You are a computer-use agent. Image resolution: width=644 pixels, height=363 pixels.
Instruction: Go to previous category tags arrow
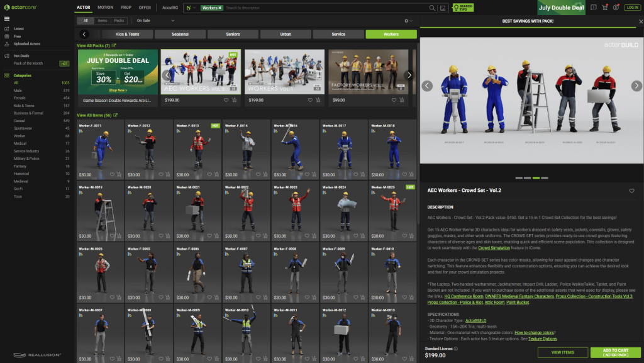pos(84,35)
